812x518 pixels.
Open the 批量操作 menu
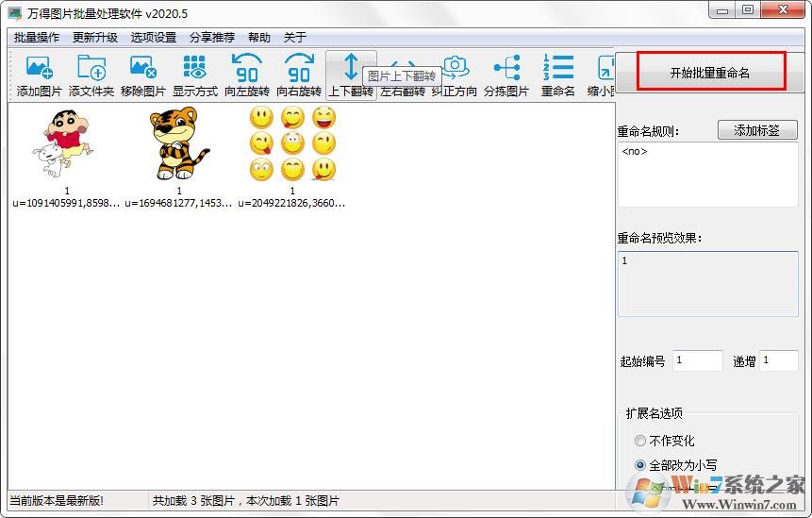click(x=37, y=38)
